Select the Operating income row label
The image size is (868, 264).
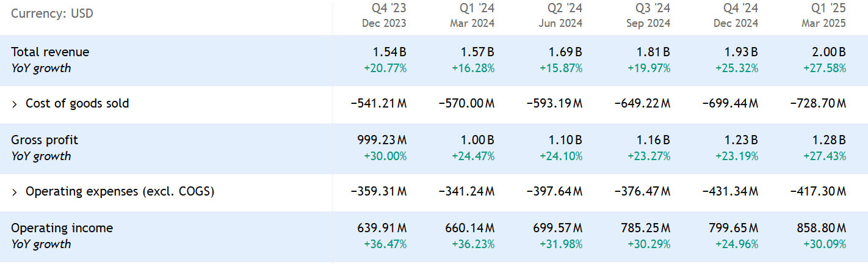pos(62,228)
